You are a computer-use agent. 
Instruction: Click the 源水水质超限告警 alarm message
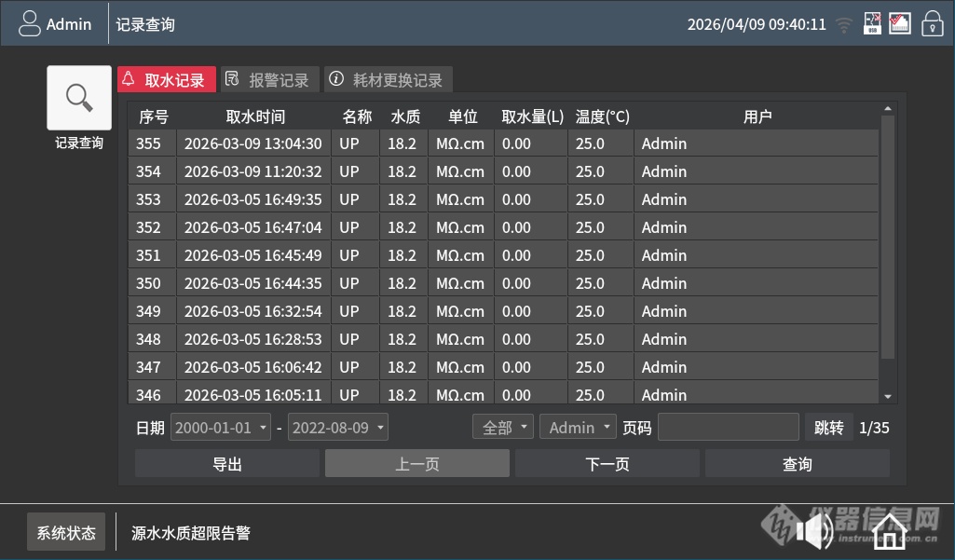point(191,533)
